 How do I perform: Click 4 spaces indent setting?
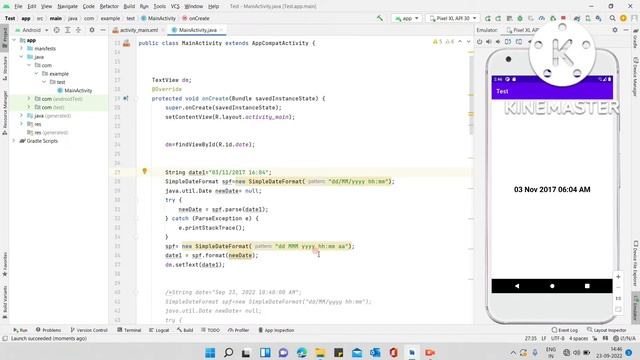click(x=578, y=338)
